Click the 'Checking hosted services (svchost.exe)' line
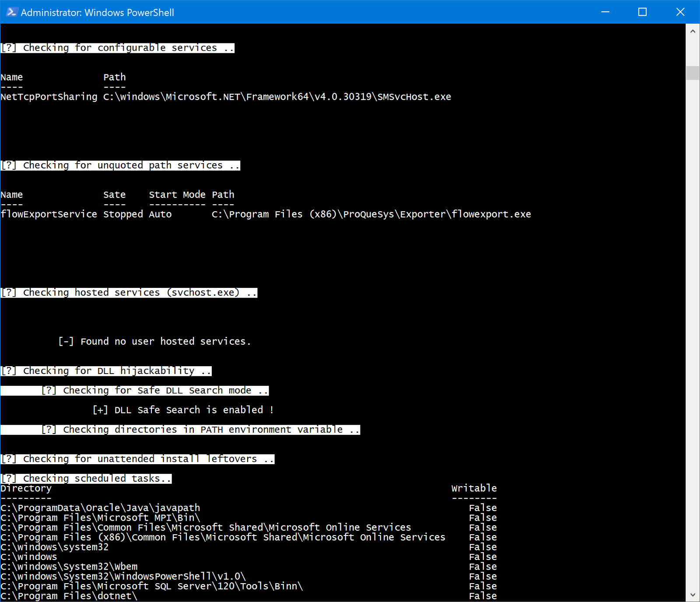700x602 pixels. click(129, 292)
